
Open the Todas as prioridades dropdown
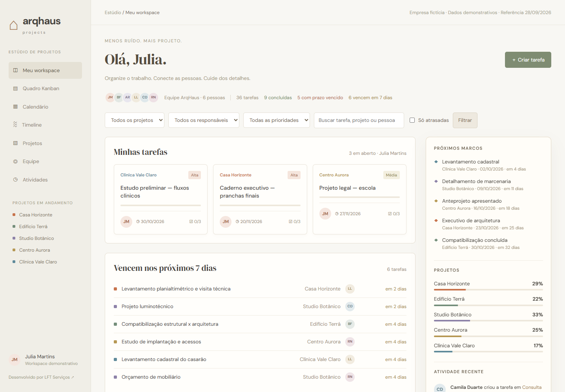(277, 120)
